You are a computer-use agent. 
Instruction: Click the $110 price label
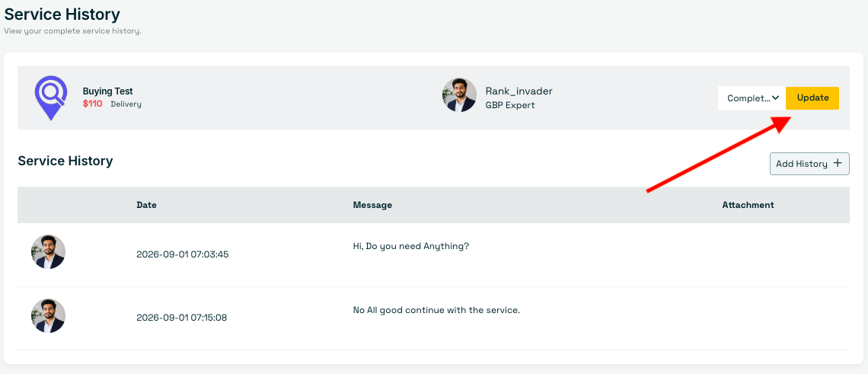(92, 104)
